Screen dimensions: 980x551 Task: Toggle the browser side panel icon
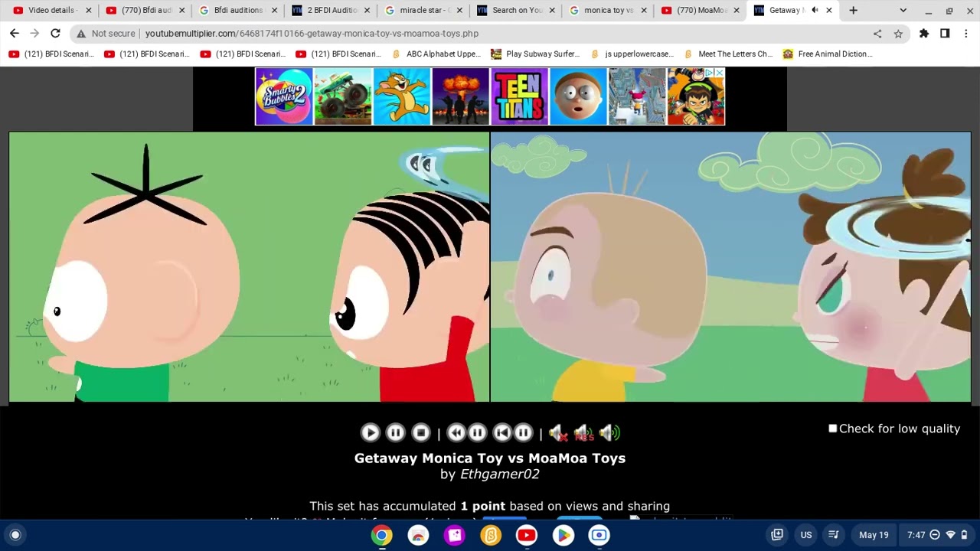pos(945,34)
